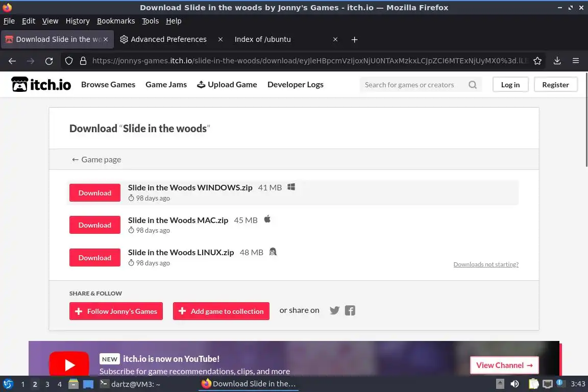
Task: Download Slide in the Woods MAC.zip
Action: [95, 225]
